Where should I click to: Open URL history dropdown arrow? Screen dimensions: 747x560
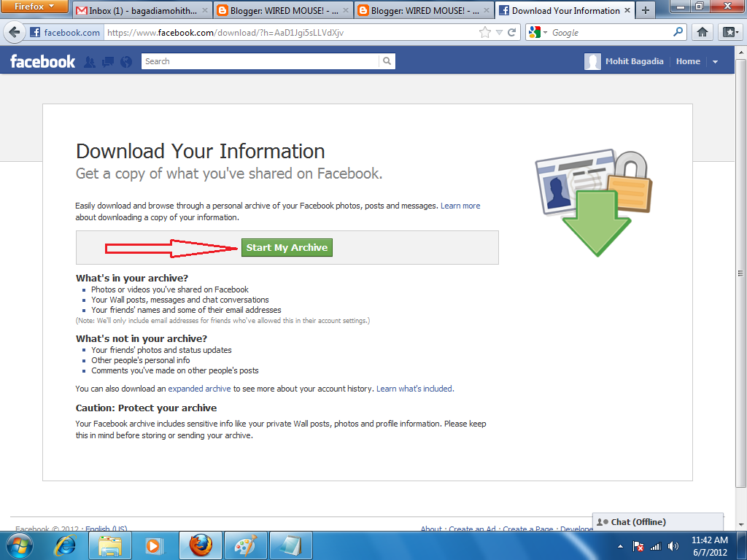point(499,32)
